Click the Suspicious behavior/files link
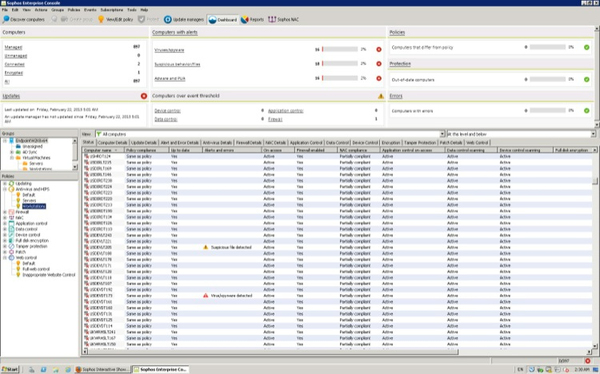The height and width of the screenshot is (374, 600). click(x=177, y=64)
